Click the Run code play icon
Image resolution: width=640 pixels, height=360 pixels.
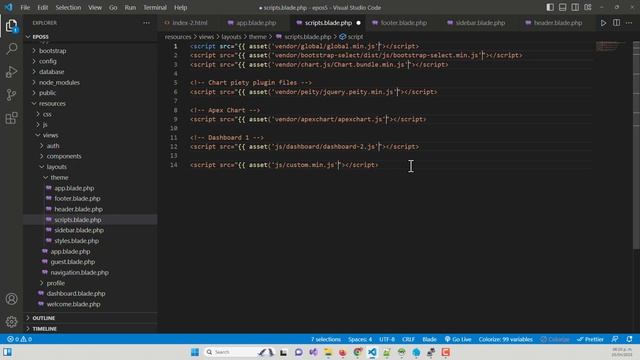[603, 23]
